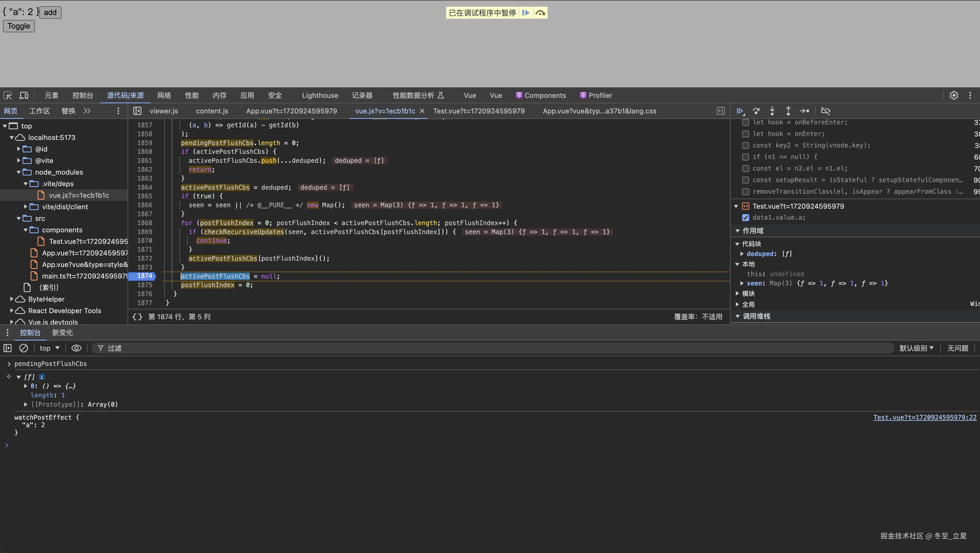Image resolution: width=980 pixels, height=553 pixels.
Task: Click the step over next function icon
Action: (x=756, y=111)
